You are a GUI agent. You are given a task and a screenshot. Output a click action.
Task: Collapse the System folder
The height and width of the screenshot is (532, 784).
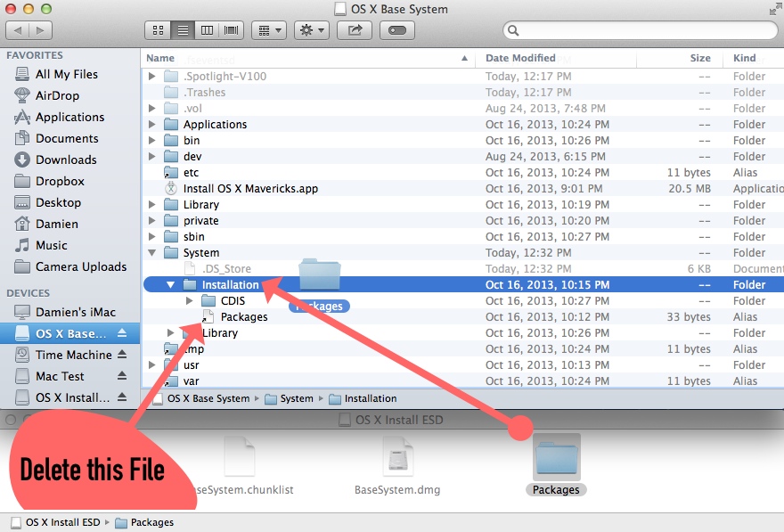pyautogui.click(x=152, y=252)
